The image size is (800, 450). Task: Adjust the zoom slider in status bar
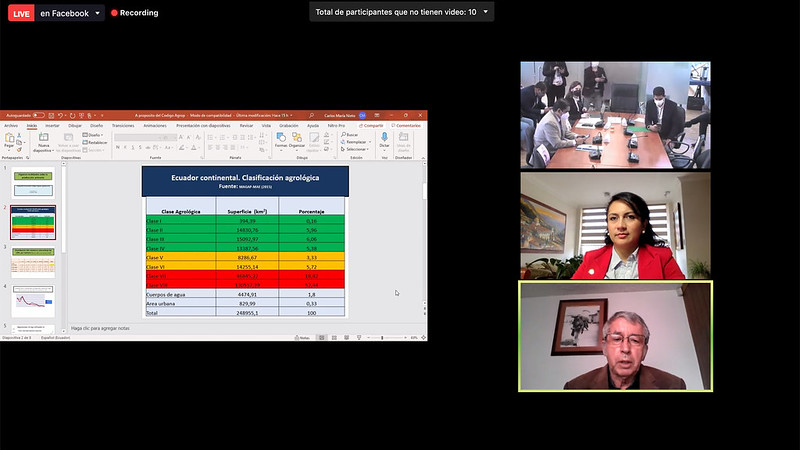pyautogui.click(x=383, y=338)
